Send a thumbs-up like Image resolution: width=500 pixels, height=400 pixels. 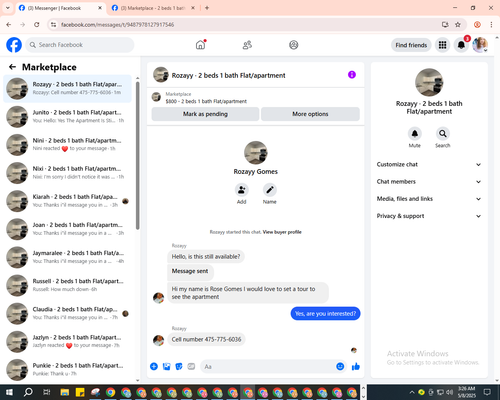(356, 367)
